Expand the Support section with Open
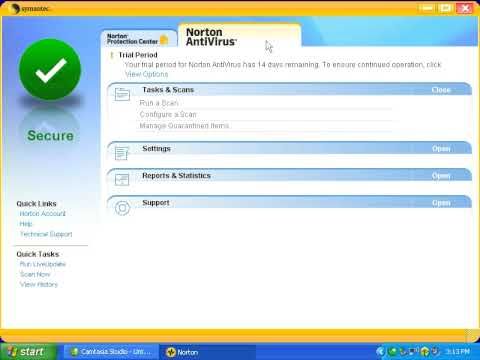The image size is (480, 360). pos(441,203)
